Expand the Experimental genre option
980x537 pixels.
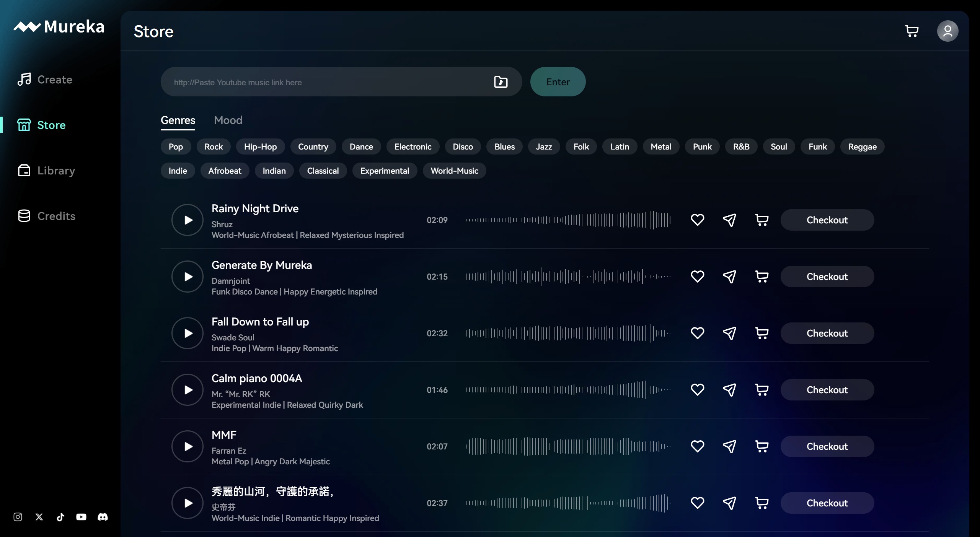coord(384,171)
